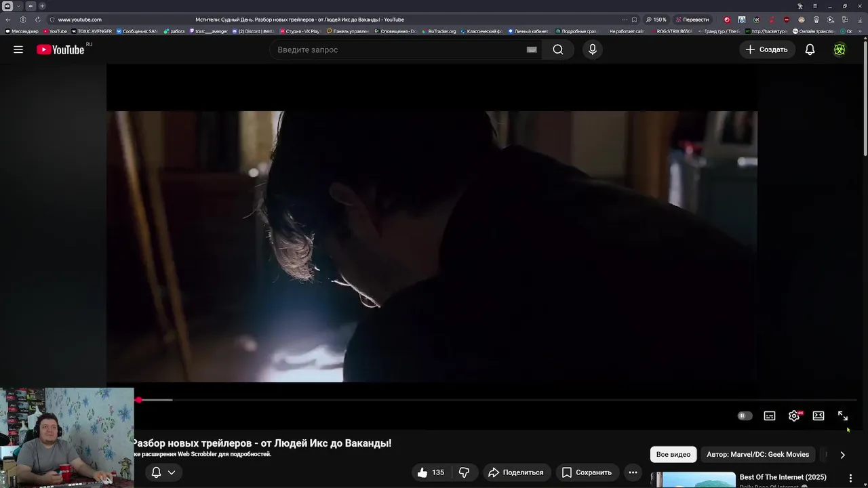Open the player settings gear
The height and width of the screenshot is (488, 868).
[794, 416]
